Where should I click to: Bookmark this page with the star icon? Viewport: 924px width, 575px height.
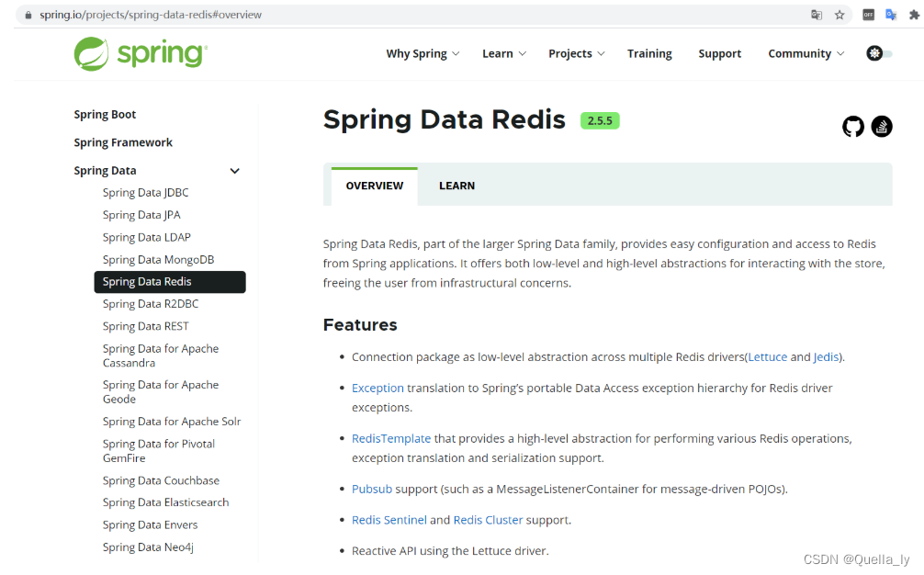839,15
